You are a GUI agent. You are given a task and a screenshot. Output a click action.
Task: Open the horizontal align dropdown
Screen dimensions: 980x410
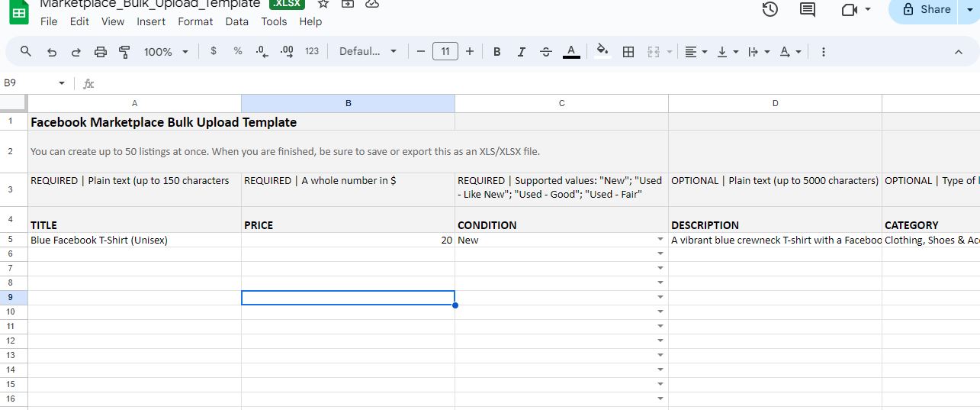pyautogui.click(x=696, y=51)
